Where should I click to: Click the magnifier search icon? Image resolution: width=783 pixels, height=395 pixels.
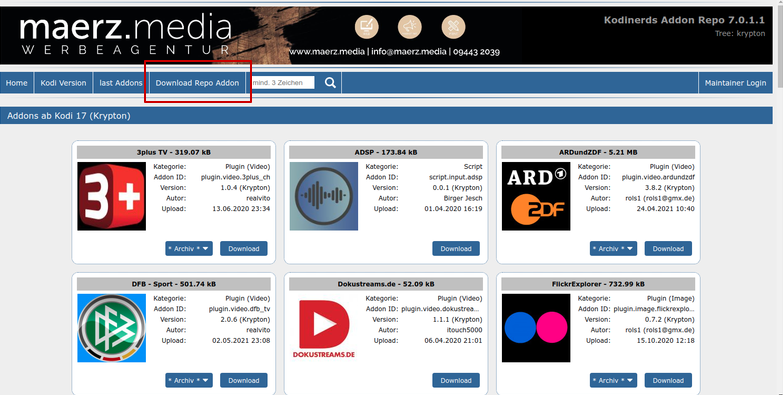pyautogui.click(x=330, y=83)
